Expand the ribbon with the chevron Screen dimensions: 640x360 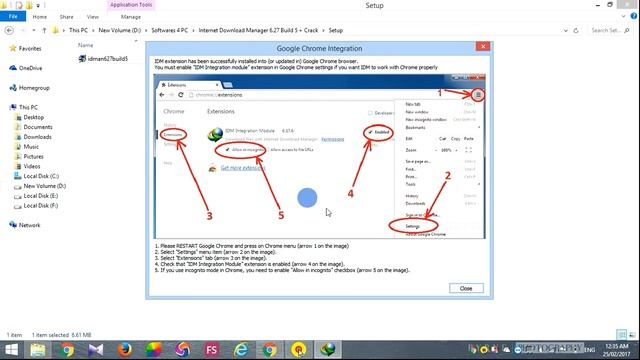pos(623,16)
